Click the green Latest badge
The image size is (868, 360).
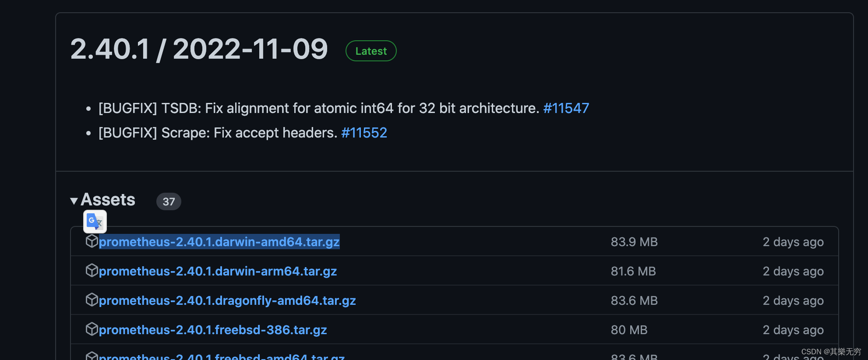click(x=371, y=51)
